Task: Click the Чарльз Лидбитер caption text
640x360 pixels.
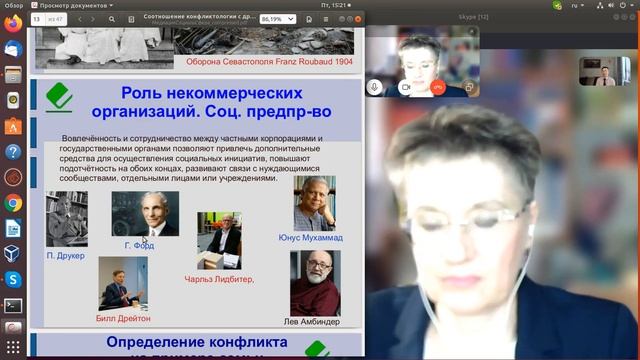Action: click(x=219, y=279)
